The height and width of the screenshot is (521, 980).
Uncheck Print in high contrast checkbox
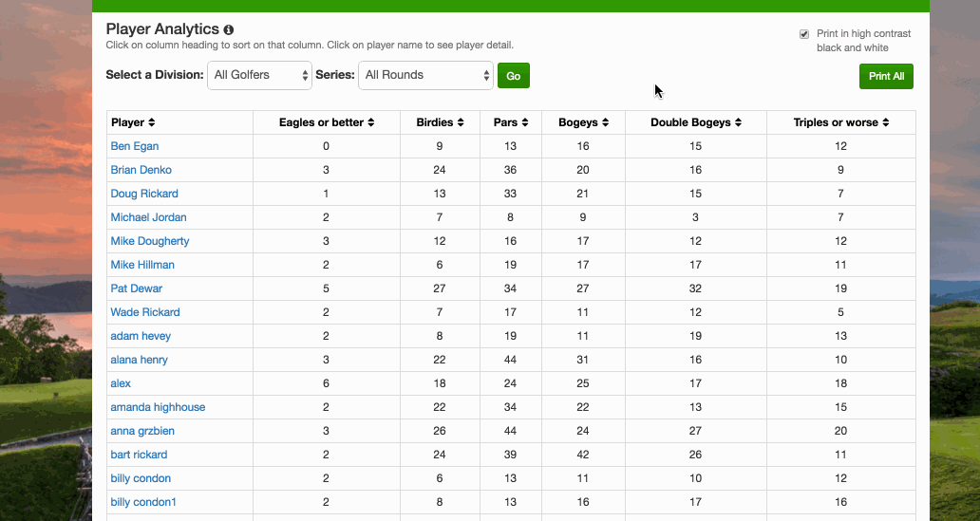804,34
